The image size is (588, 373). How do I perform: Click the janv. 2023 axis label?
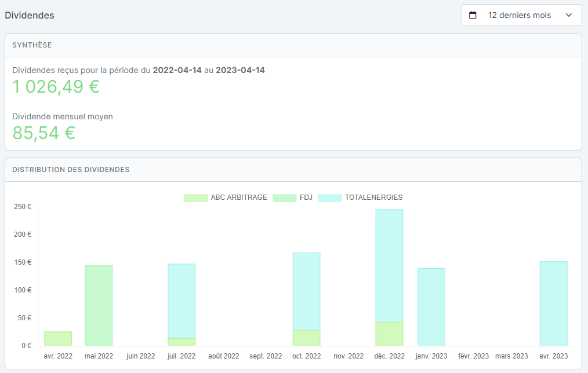pyautogui.click(x=431, y=356)
